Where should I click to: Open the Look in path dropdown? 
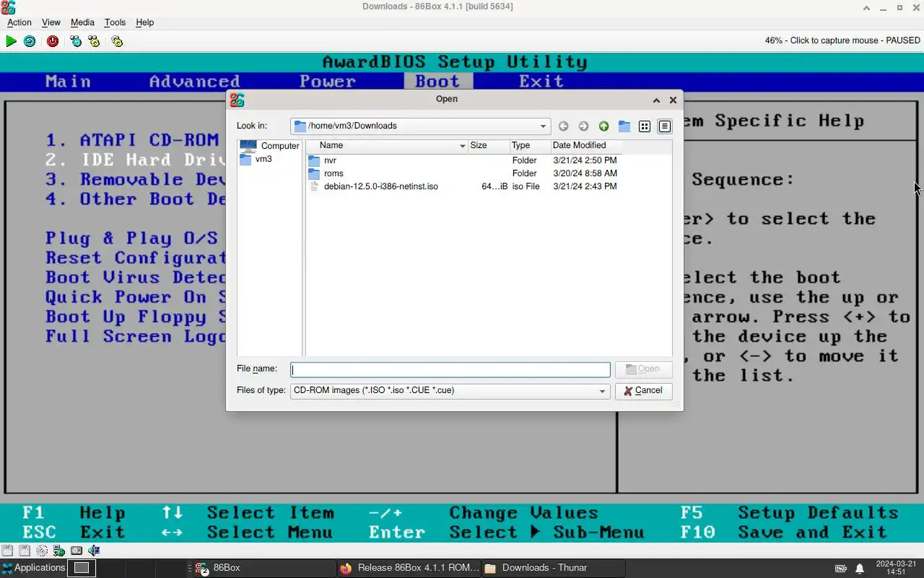point(543,126)
